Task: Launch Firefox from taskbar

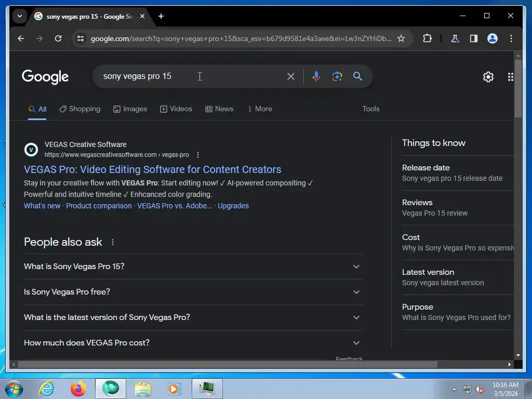Action: click(78, 389)
